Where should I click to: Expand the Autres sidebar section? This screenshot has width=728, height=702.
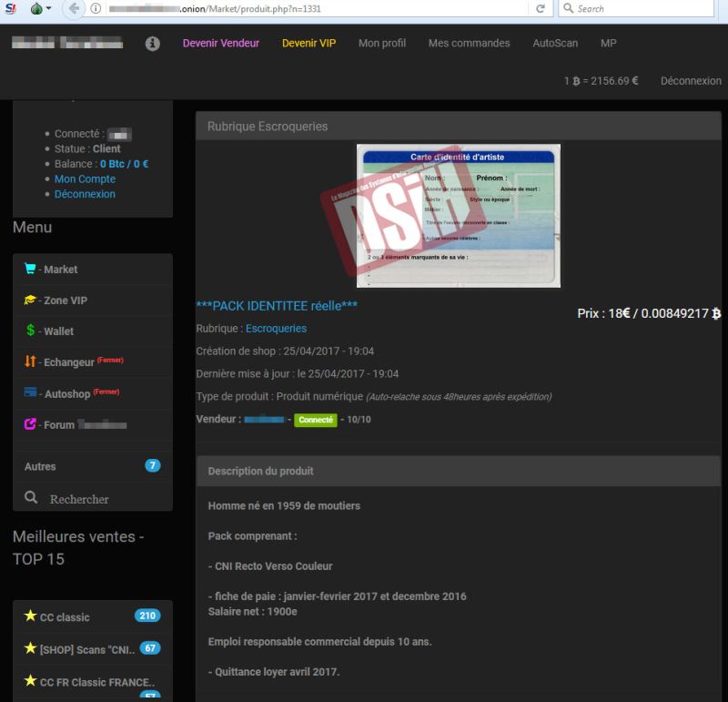40,466
